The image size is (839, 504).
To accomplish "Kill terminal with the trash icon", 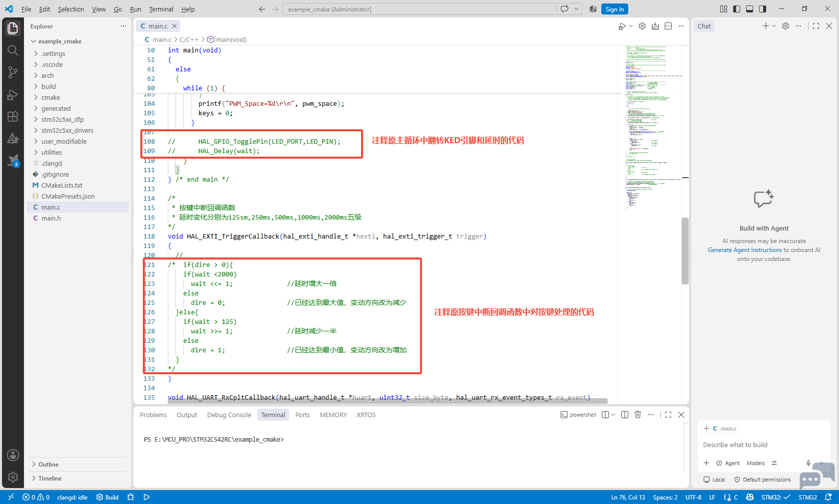I will pos(638,415).
